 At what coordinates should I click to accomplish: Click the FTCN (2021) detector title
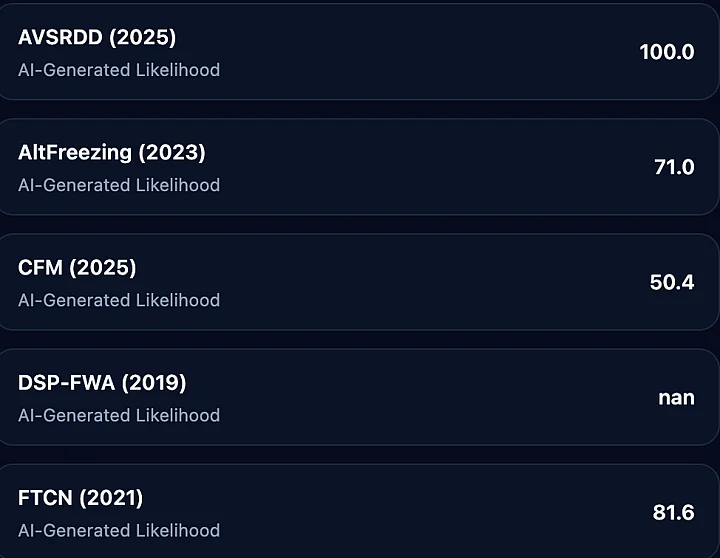pos(81,498)
